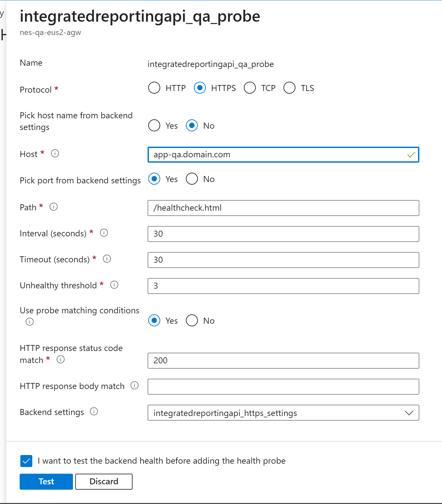The width and height of the screenshot is (442, 504).
Task: Uncheck the test backend health checkbox
Action: pyautogui.click(x=26, y=461)
